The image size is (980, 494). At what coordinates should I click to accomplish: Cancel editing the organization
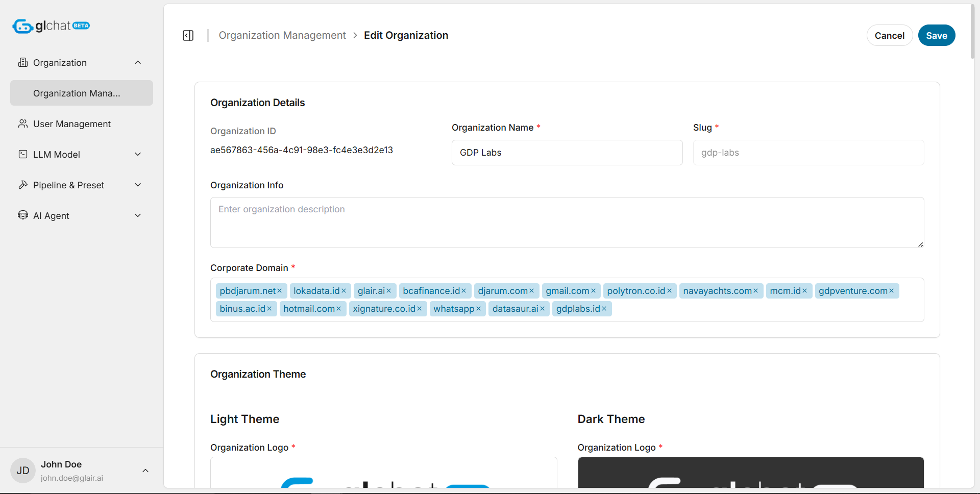click(889, 35)
